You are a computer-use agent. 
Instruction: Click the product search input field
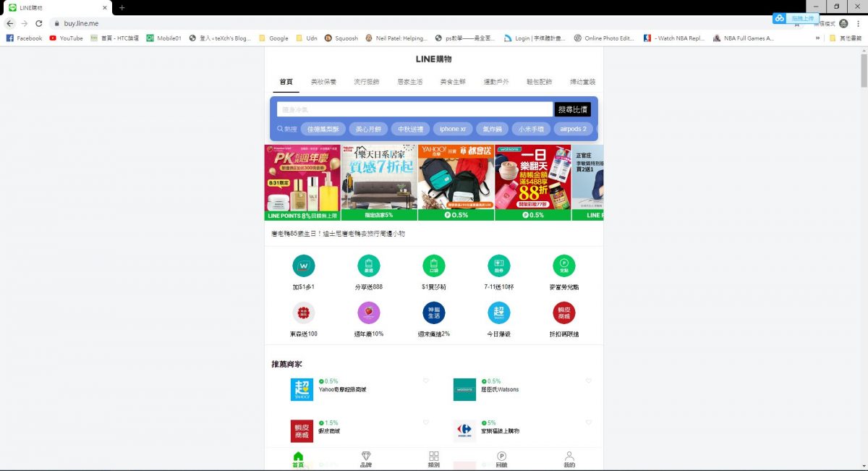414,109
